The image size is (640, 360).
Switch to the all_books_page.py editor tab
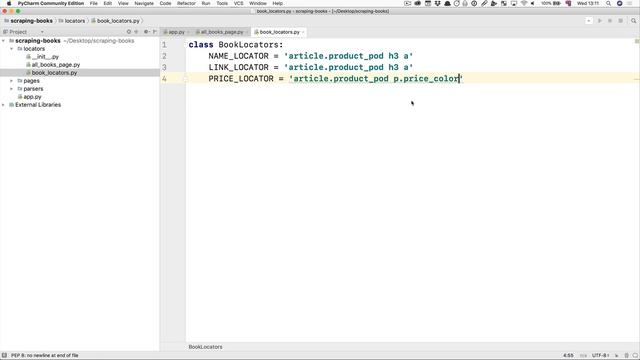tap(222, 32)
